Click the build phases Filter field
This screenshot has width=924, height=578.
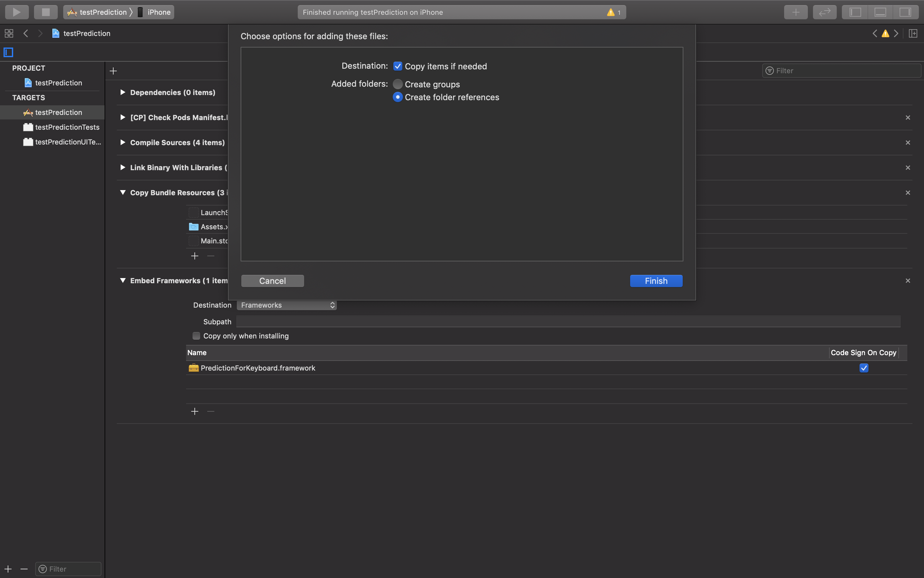[x=842, y=71]
